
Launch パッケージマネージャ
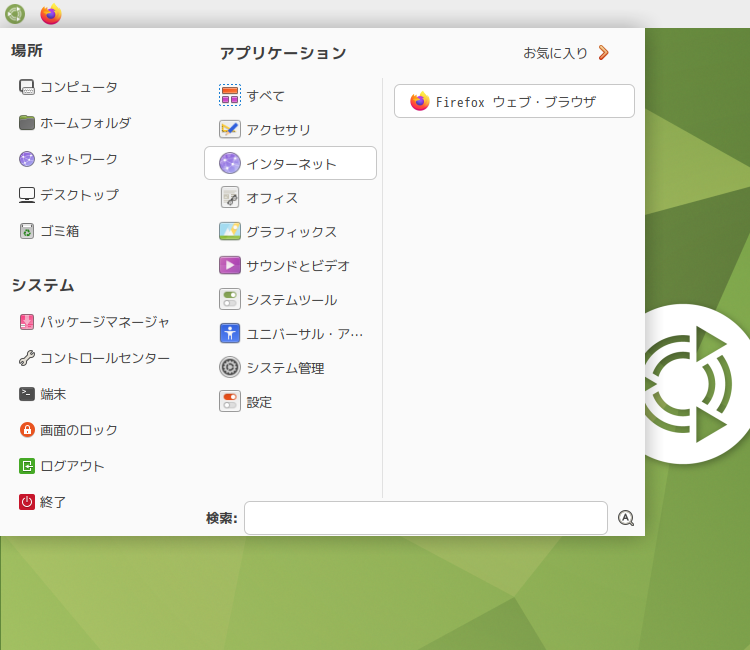click(94, 322)
